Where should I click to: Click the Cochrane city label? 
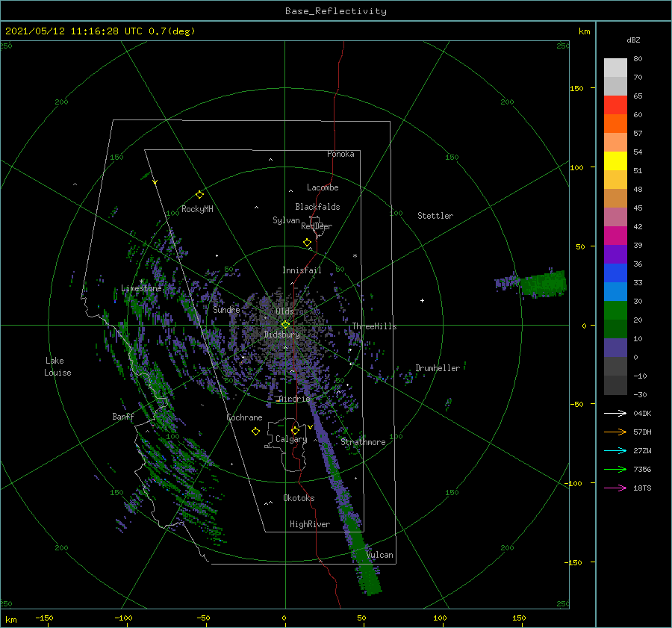tap(244, 417)
